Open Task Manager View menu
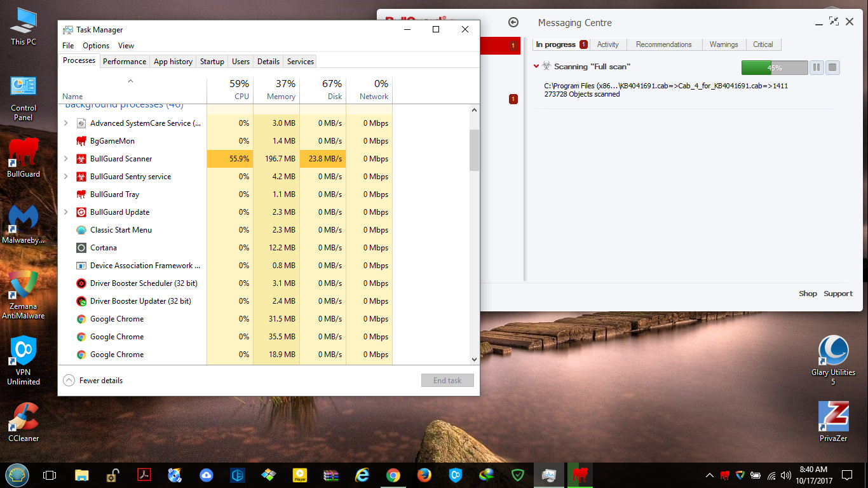868x488 pixels. pos(126,46)
